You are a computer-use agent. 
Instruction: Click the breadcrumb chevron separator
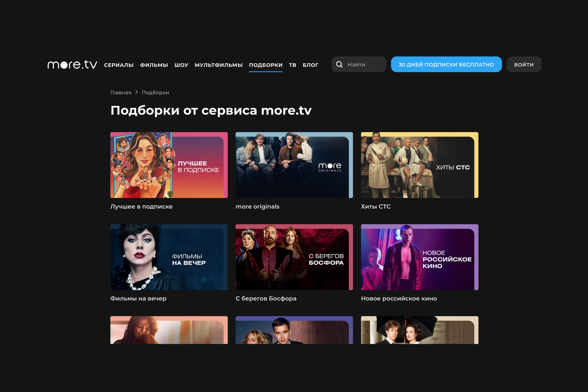pyautogui.click(x=136, y=92)
